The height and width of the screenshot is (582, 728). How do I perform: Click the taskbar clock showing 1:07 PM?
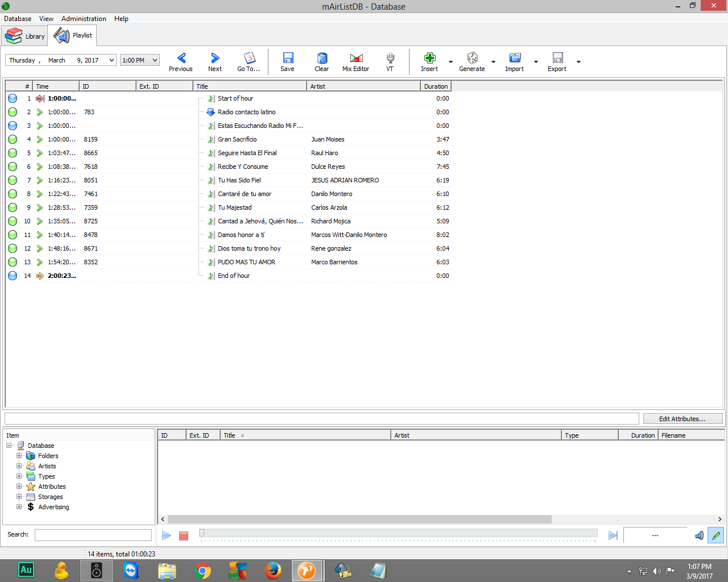[x=699, y=567]
